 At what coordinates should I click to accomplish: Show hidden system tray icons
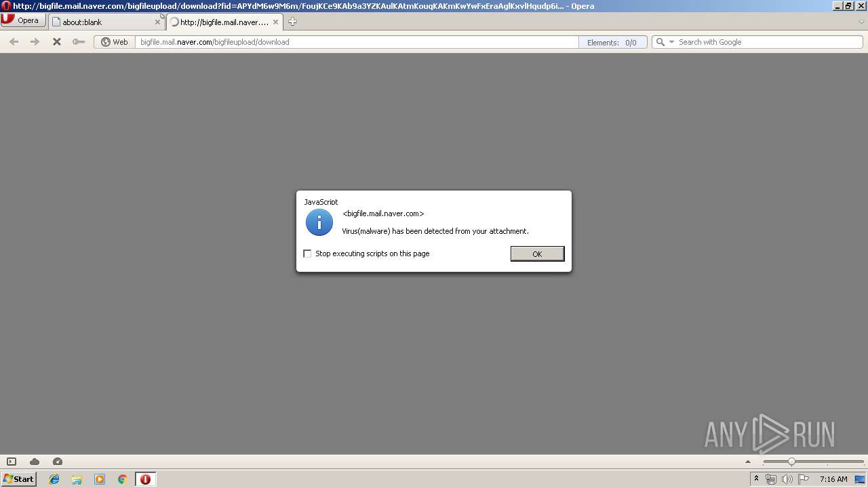pyautogui.click(x=756, y=479)
